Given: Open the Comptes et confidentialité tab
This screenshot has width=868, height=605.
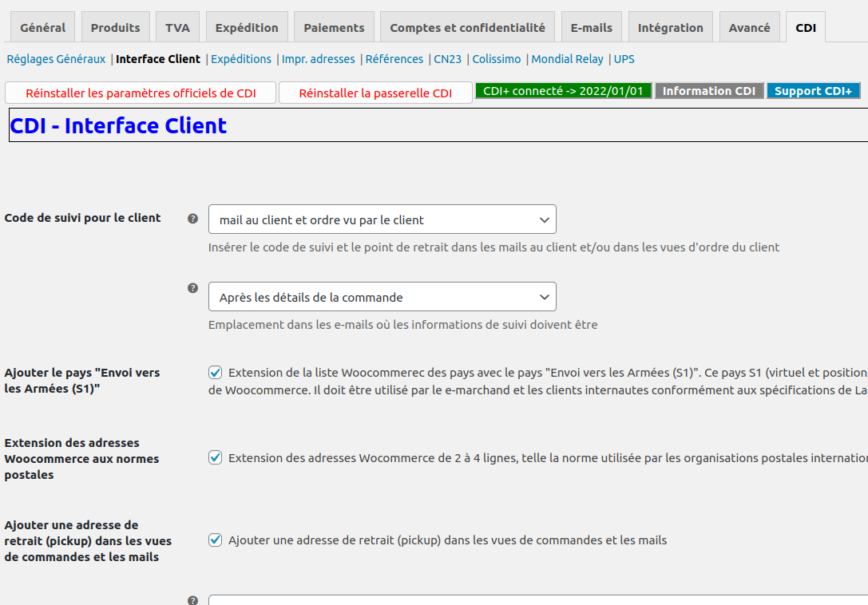Looking at the screenshot, I should click(467, 27).
